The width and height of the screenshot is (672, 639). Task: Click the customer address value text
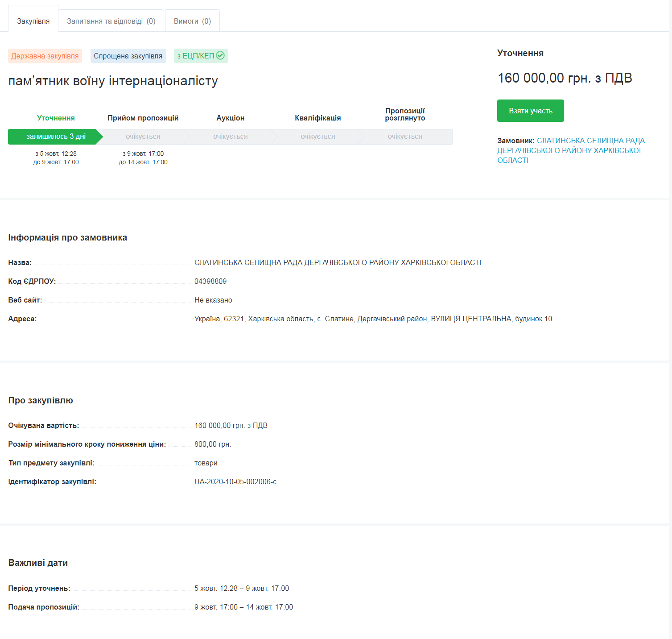coord(373,319)
